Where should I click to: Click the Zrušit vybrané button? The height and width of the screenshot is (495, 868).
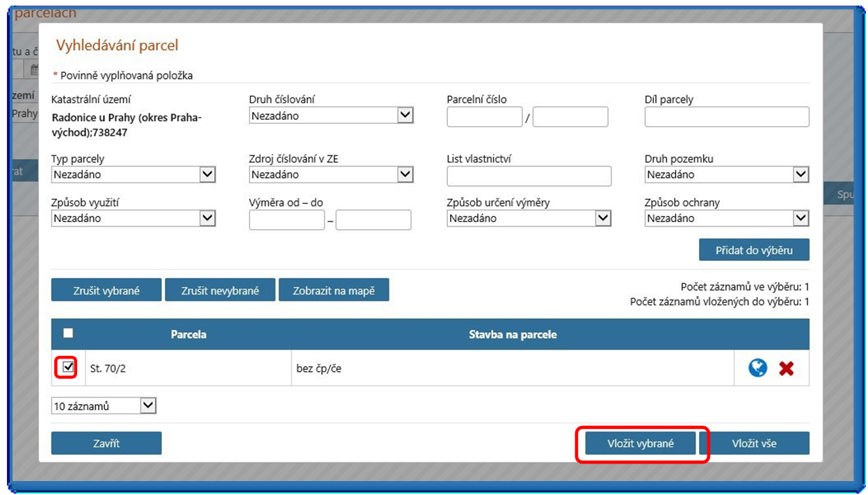(106, 290)
